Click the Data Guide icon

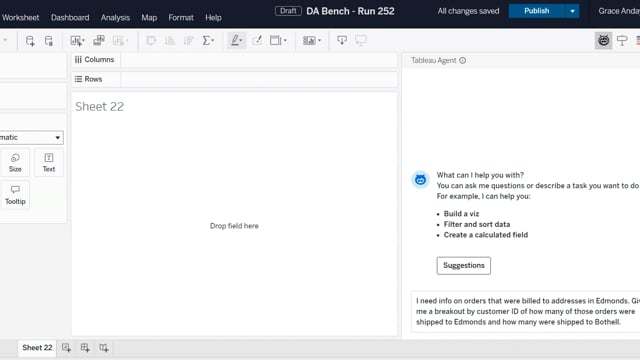pyautogui.click(x=622, y=40)
